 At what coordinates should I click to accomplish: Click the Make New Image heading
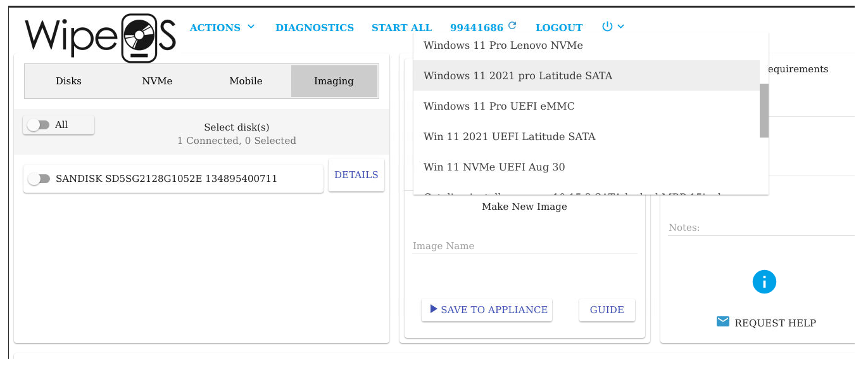coord(524,207)
